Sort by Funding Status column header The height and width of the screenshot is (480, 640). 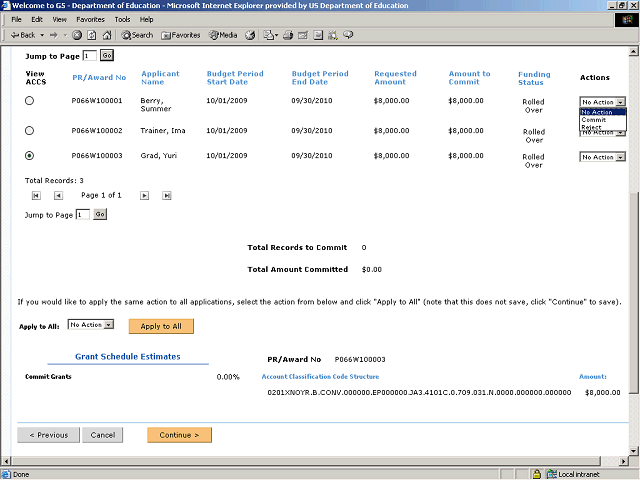coord(534,78)
